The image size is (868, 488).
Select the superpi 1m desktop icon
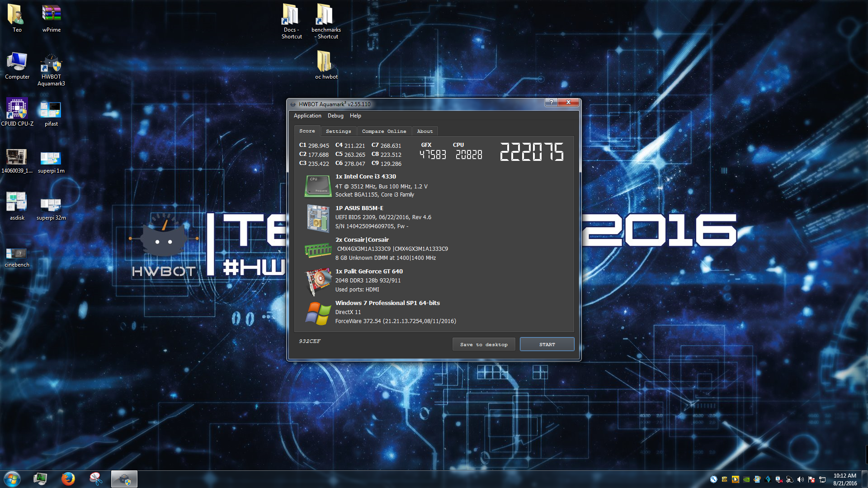51,162
